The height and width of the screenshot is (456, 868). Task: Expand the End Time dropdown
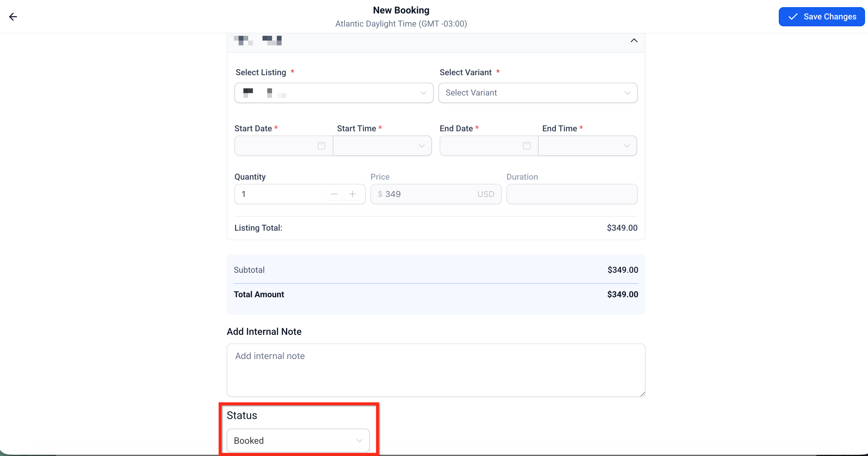(x=587, y=146)
